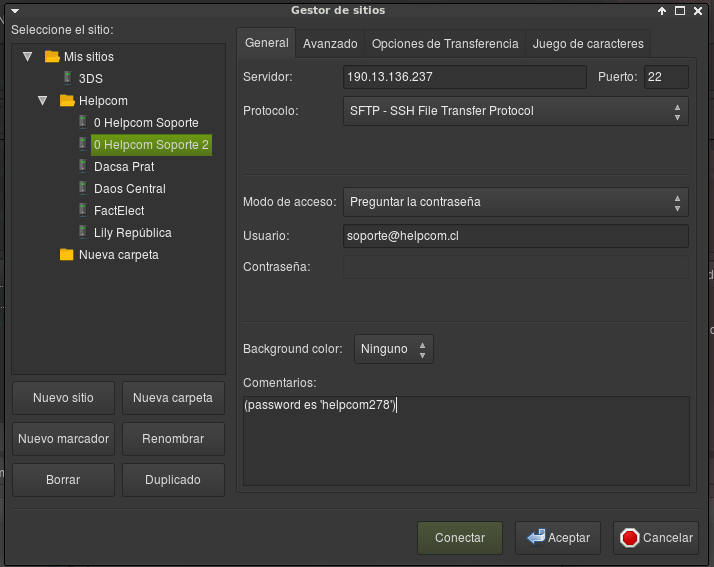This screenshot has height=567, width=714.
Task: Click the 3DS server icon
Action: 68,78
